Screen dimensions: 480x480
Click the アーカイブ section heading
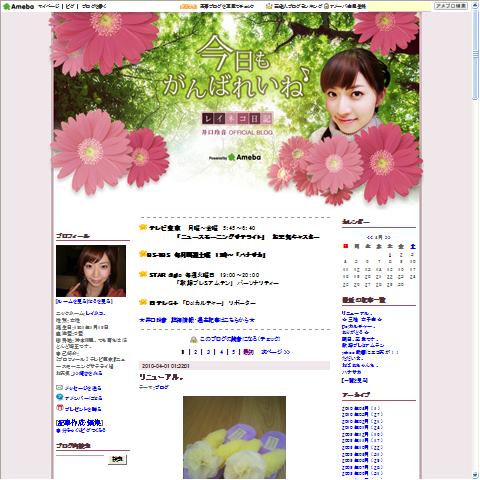pos(356,395)
